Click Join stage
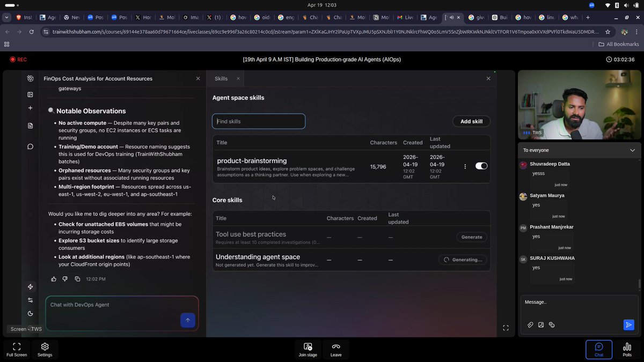Image resolution: width=644 pixels, height=362 pixels. click(308, 350)
